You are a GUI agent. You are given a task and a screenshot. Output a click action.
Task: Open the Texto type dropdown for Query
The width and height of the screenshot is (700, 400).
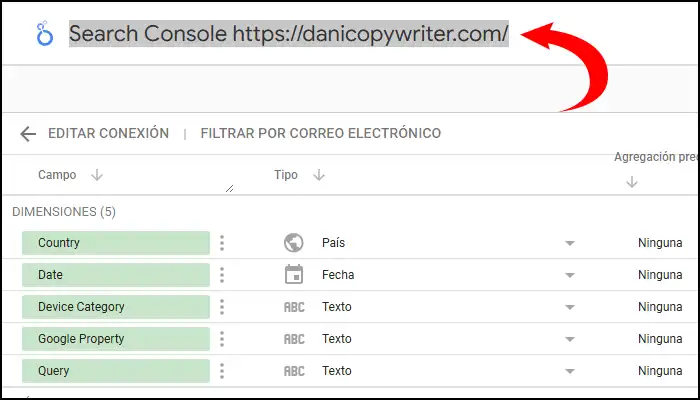tap(570, 371)
